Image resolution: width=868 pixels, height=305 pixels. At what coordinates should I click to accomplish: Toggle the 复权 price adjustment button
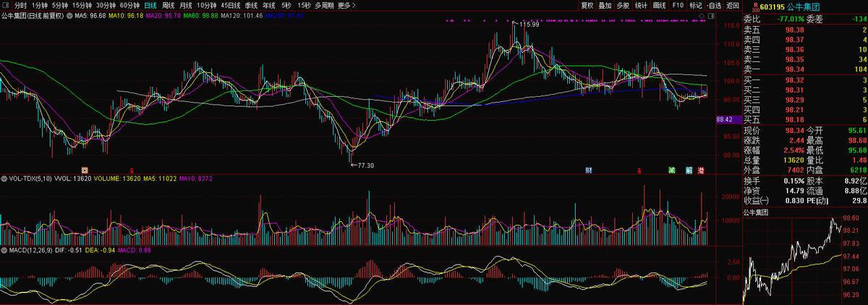[x=587, y=5]
